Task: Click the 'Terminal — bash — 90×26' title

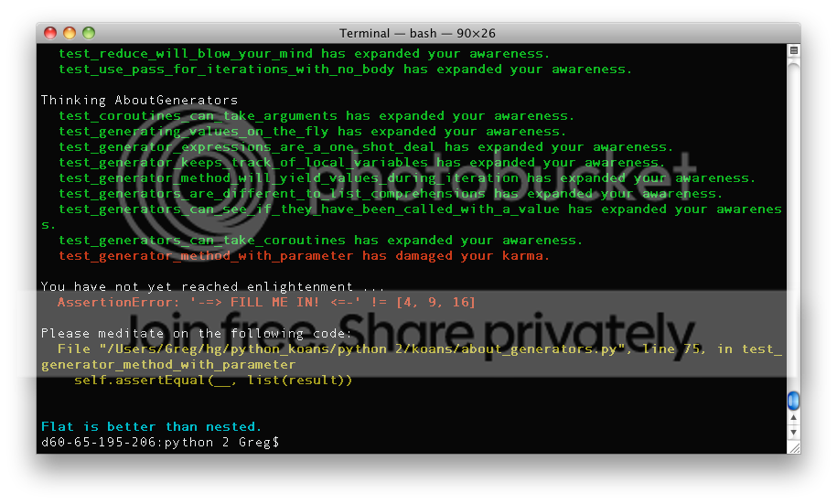Action: click(x=417, y=33)
